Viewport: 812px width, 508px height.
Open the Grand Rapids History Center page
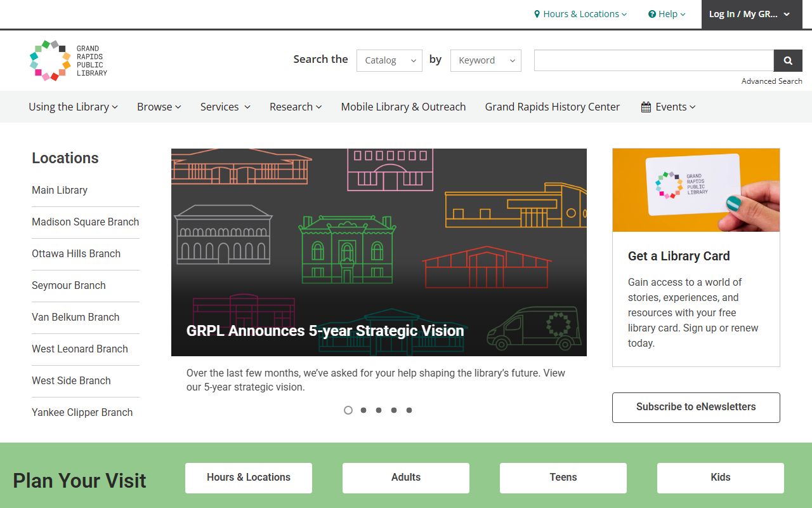552,107
